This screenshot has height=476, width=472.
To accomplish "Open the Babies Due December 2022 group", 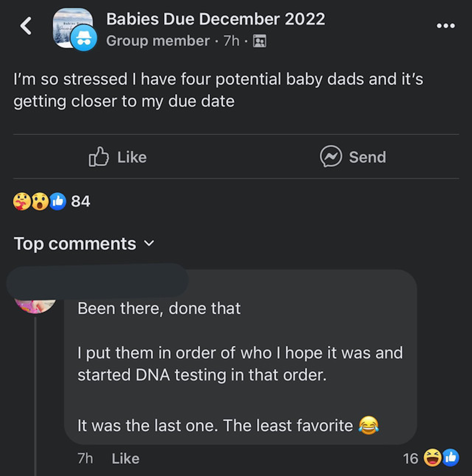I will [216, 19].
